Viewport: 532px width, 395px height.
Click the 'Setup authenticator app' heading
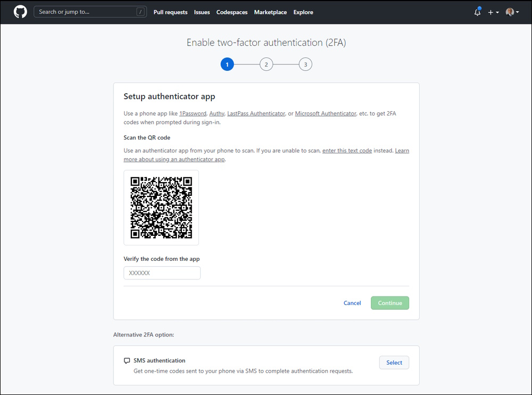pos(169,96)
